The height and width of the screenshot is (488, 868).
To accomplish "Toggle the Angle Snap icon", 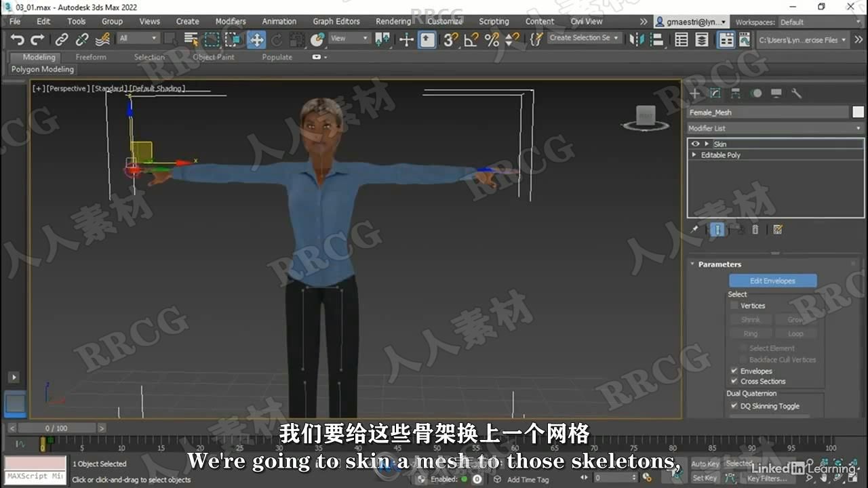I will point(471,39).
